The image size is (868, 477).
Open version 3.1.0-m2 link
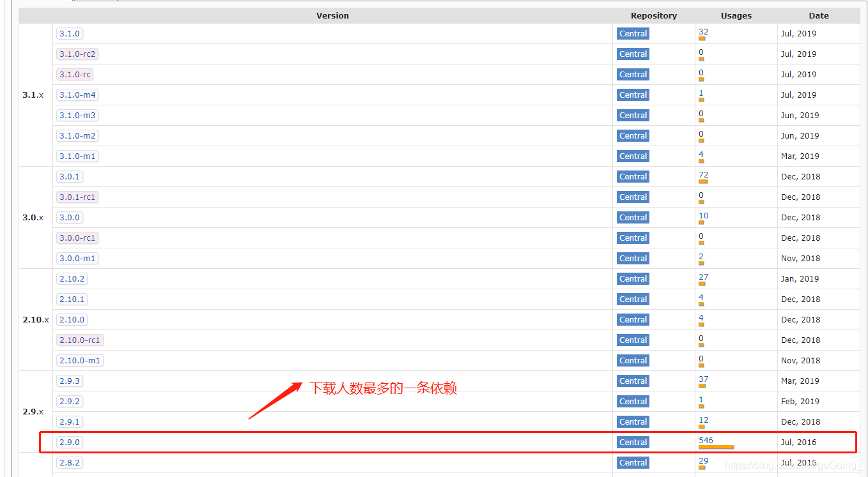tap(77, 136)
